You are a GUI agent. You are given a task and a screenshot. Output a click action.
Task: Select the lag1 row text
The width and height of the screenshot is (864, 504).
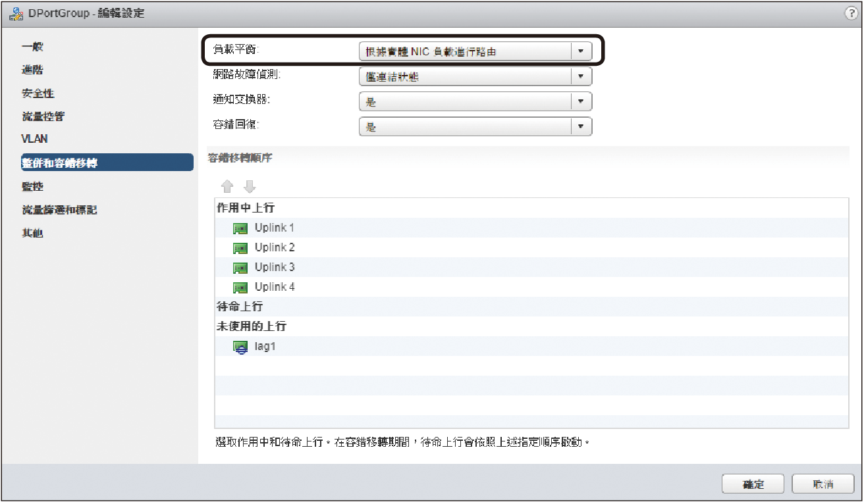point(265,347)
